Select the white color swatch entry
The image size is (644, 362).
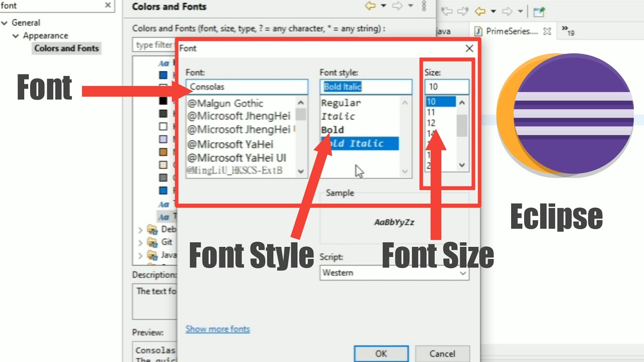[x=163, y=126]
